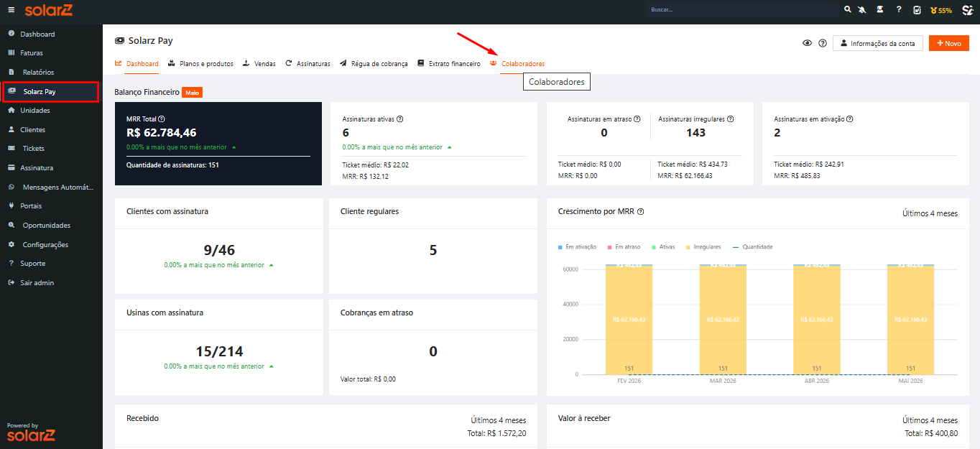Image resolution: width=980 pixels, height=449 pixels.
Task: Select the Dashboard tab in Solarz Pay
Action: 137,64
